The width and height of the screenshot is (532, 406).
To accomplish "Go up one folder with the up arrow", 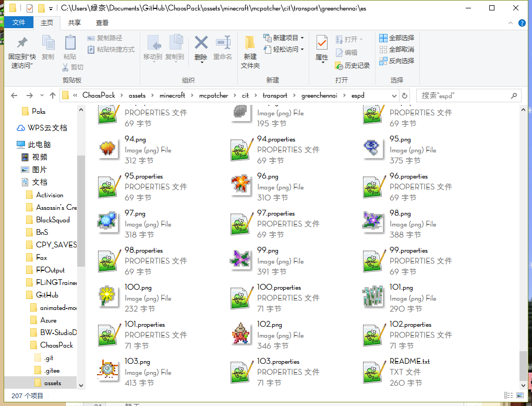I will pyautogui.click(x=53, y=95).
